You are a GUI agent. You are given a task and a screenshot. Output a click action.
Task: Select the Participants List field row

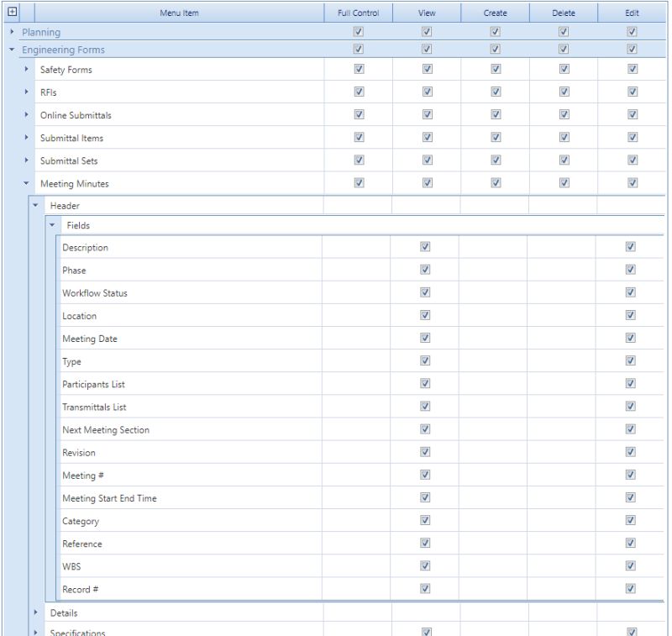[x=360, y=384]
